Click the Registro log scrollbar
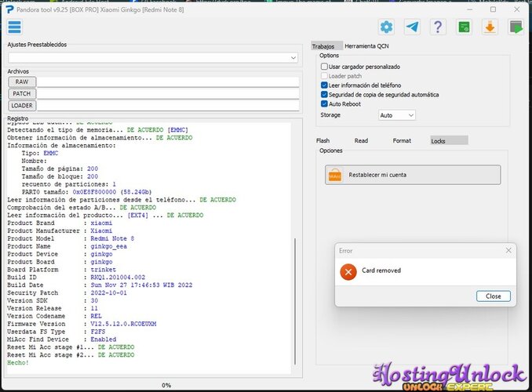 (295, 301)
